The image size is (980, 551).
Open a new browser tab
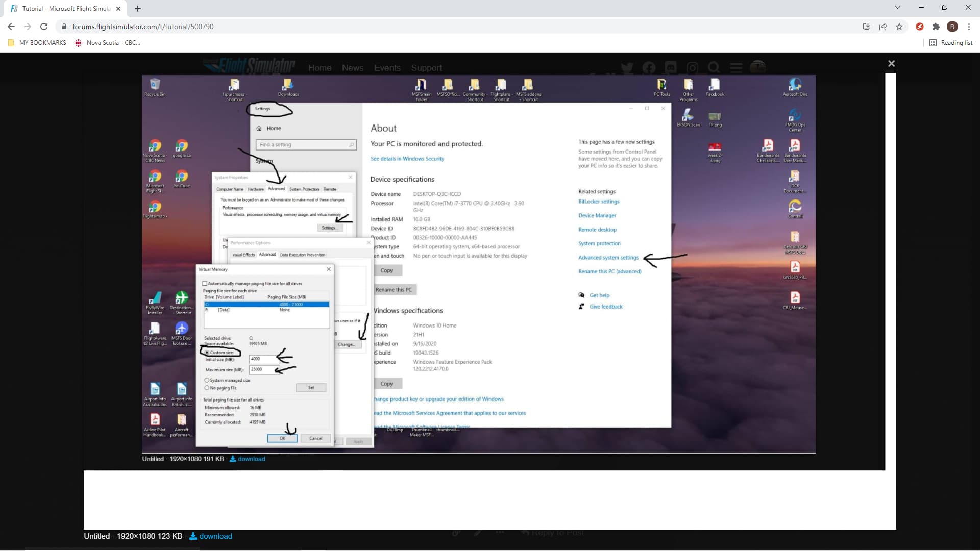click(138, 8)
